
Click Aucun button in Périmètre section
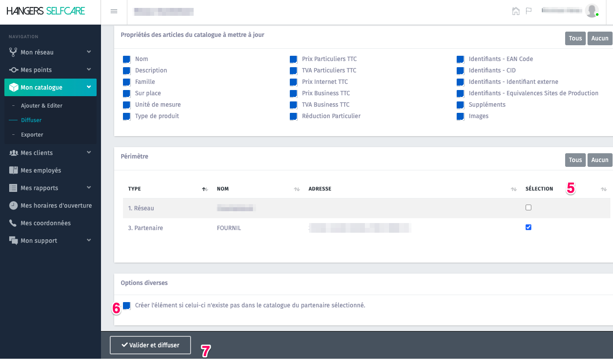click(x=600, y=160)
